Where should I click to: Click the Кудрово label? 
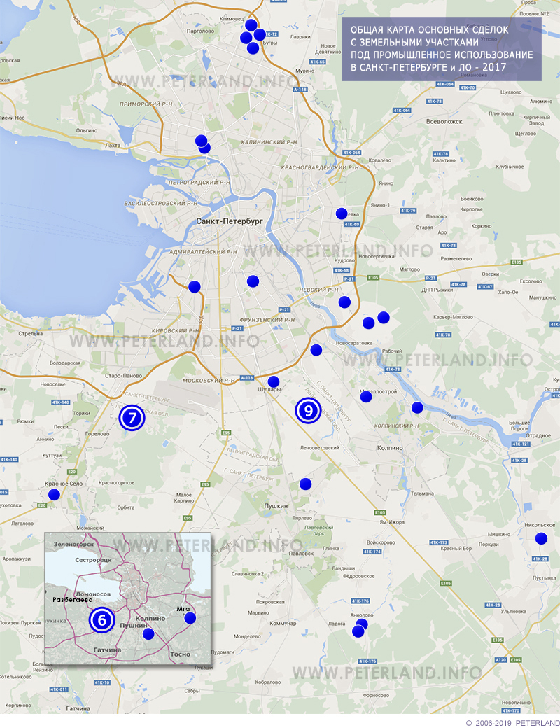tap(344, 260)
